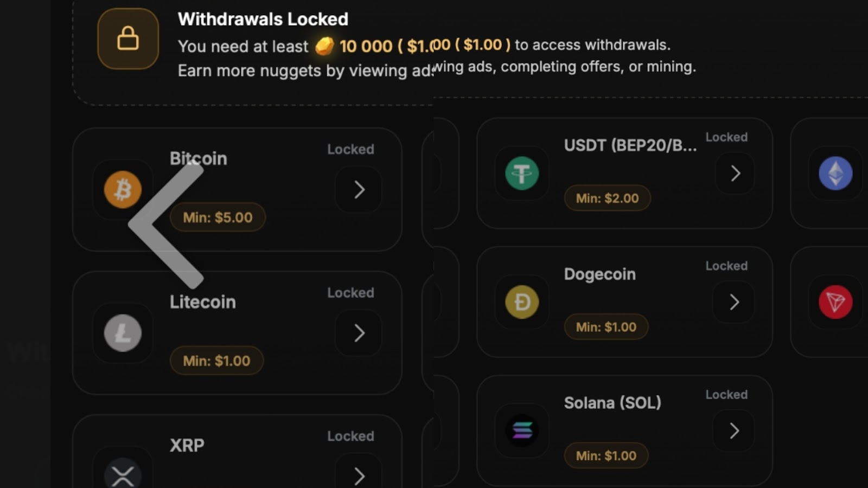Click the red Tron coin icon

coord(835,302)
